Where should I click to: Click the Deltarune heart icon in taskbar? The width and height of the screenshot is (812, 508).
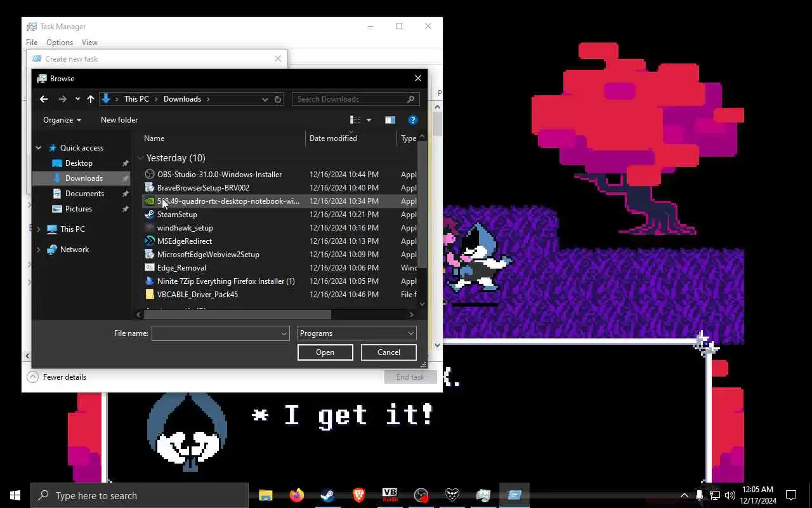(452, 495)
